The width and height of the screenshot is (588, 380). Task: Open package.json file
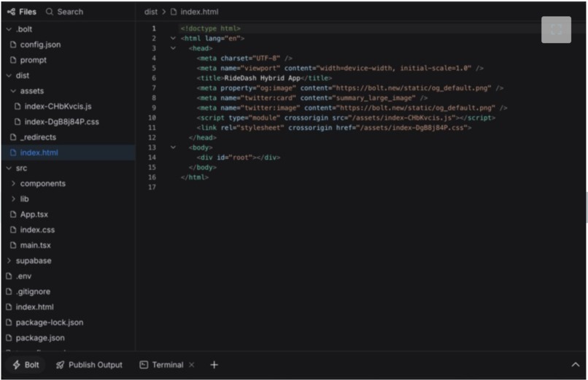point(39,338)
